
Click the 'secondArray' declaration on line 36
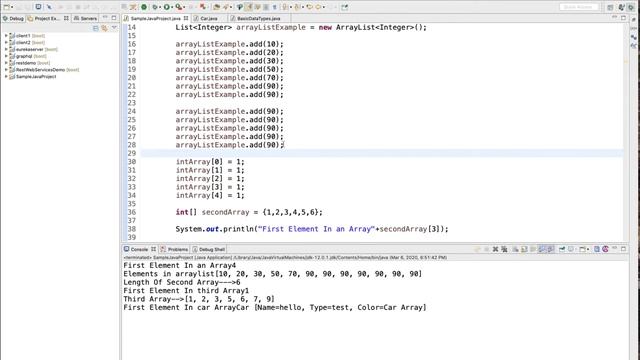click(x=225, y=212)
